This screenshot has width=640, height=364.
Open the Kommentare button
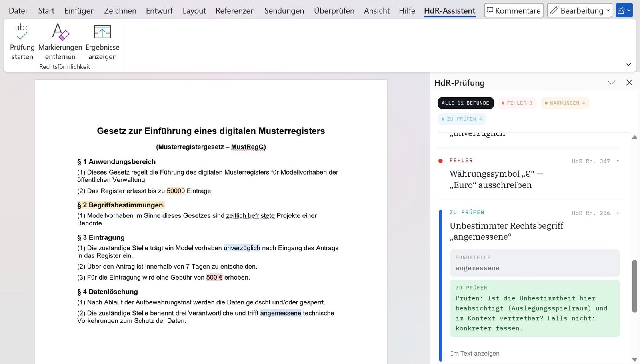[514, 11]
